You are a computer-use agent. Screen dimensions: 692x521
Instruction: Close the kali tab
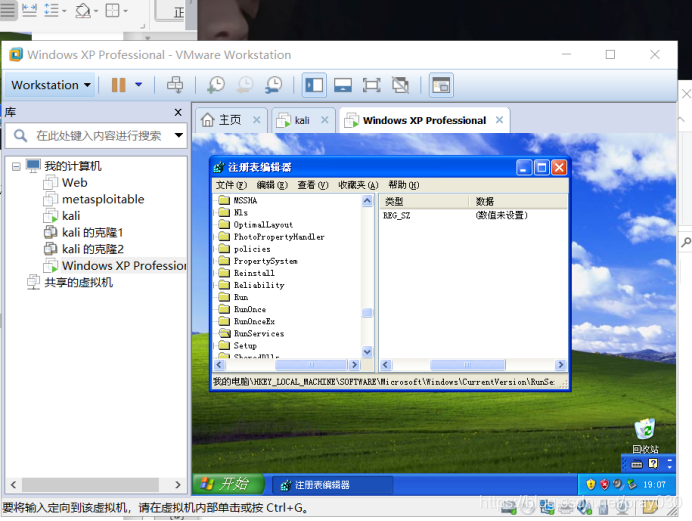click(x=324, y=120)
